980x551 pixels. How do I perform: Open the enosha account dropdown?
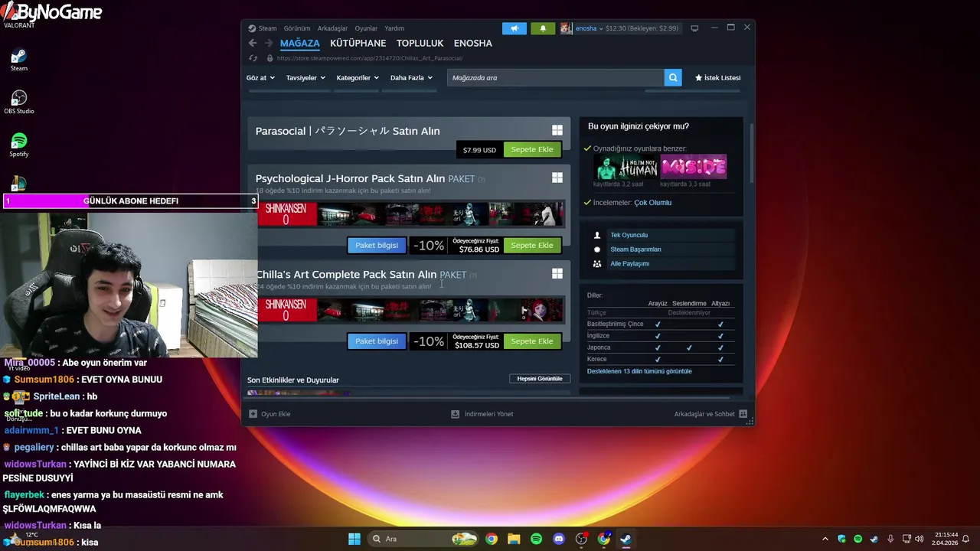(590, 28)
